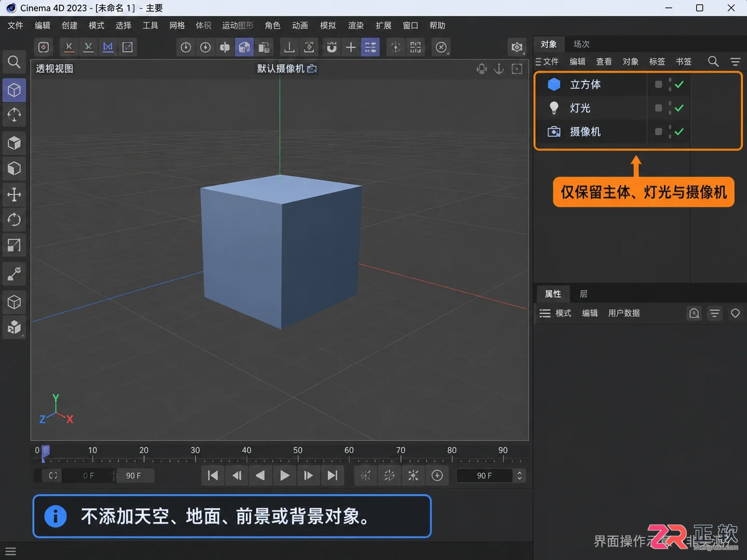Open render settings camera icon on the toolbar
This screenshot has height=560, width=747.
click(x=517, y=47)
